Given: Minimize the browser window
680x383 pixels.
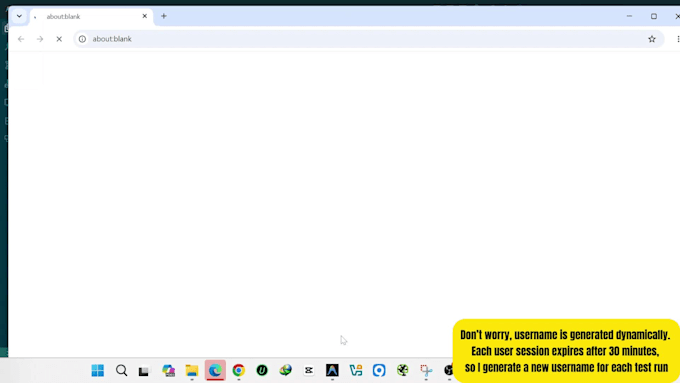Looking at the screenshot, I should click(629, 16).
